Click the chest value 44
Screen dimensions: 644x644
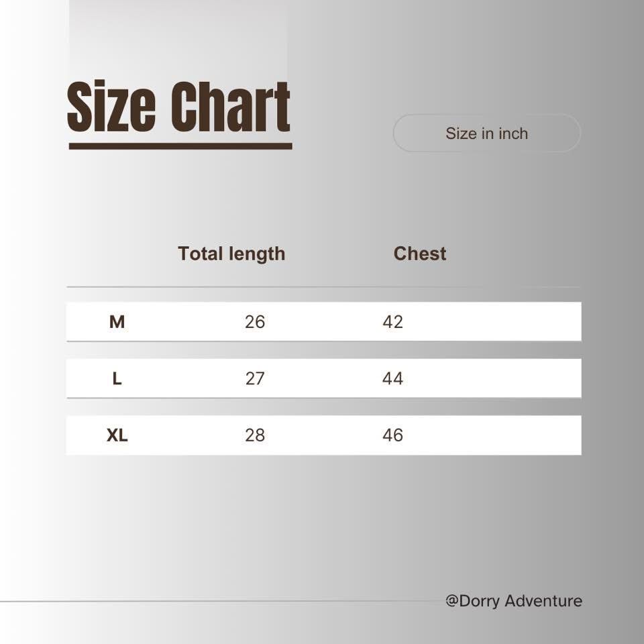point(392,378)
